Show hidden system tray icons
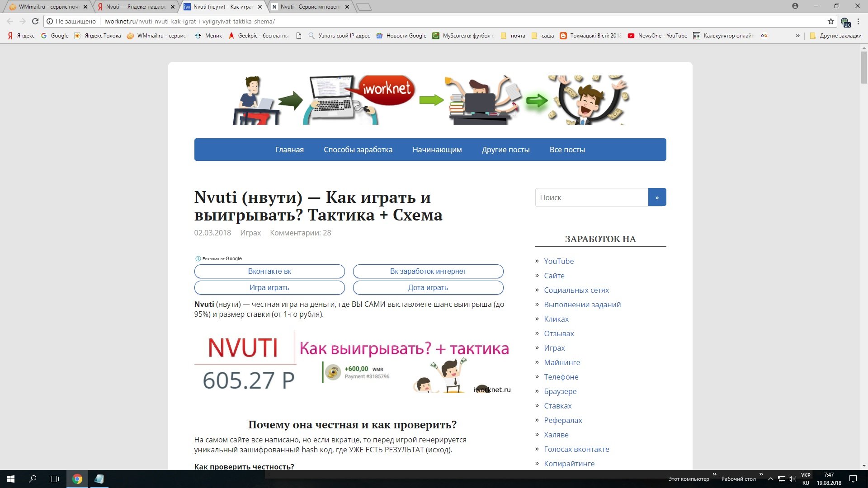The width and height of the screenshot is (868, 488). [x=771, y=479]
